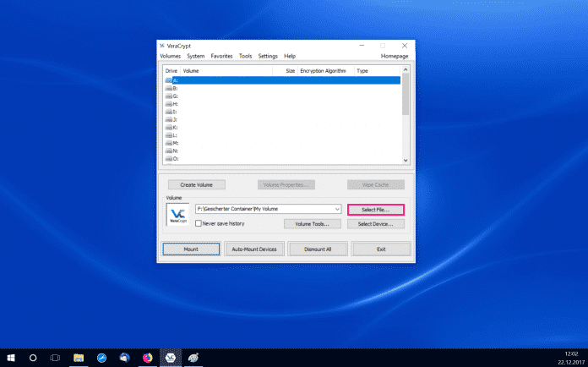Select the M: drive entry

[x=175, y=143]
